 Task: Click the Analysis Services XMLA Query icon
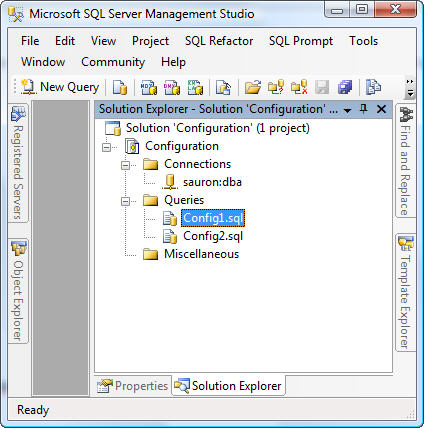pyautogui.click(x=195, y=87)
